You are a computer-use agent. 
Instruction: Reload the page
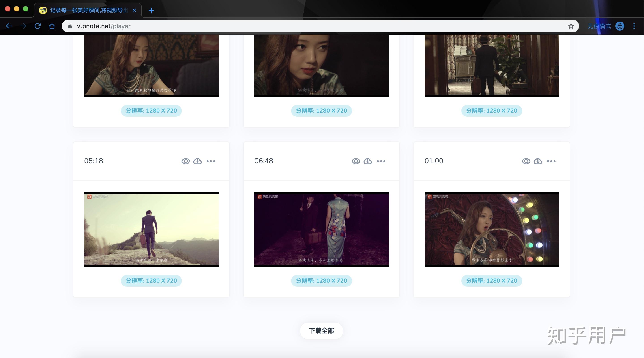point(37,26)
